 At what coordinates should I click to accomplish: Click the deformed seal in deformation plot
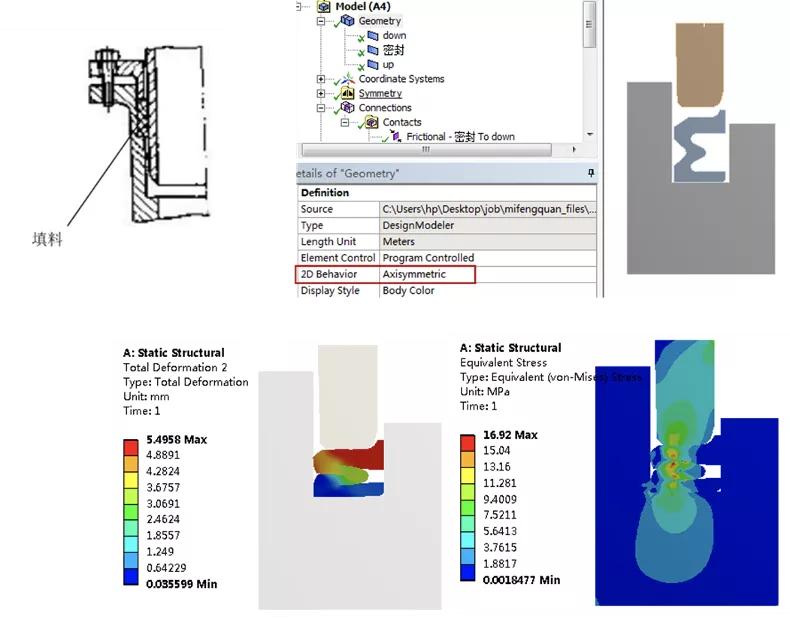tap(349, 468)
